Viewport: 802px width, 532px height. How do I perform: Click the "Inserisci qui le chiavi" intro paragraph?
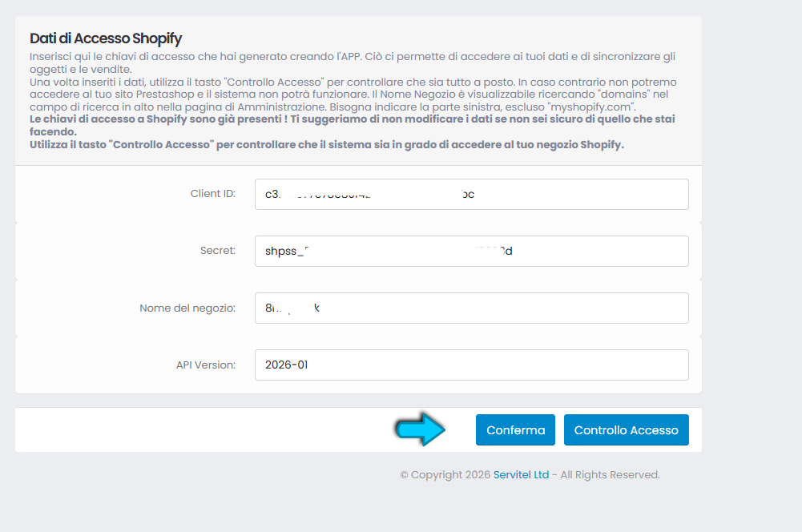coord(353,63)
